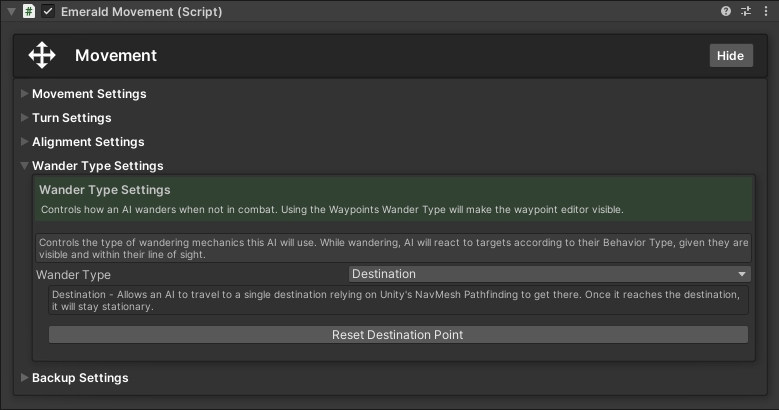Disable the Emerald Movement script checkbox
Image resolution: width=779 pixels, height=410 pixels.
[x=48, y=12]
